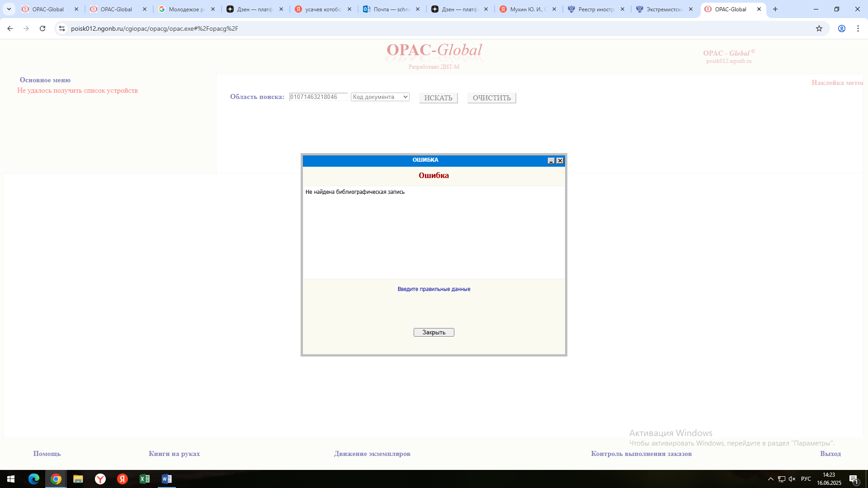The height and width of the screenshot is (488, 868).
Task: Open Движение экземпляров section
Action: (x=372, y=454)
